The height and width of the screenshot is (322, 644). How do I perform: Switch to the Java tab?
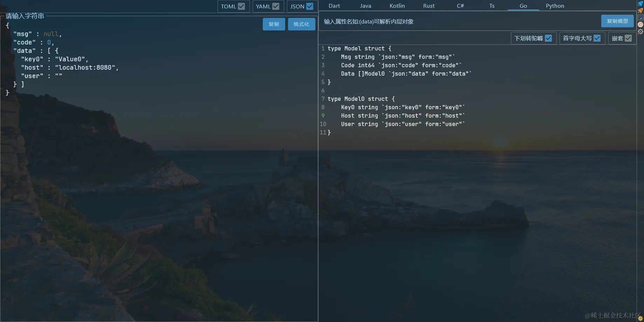click(x=365, y=6)
